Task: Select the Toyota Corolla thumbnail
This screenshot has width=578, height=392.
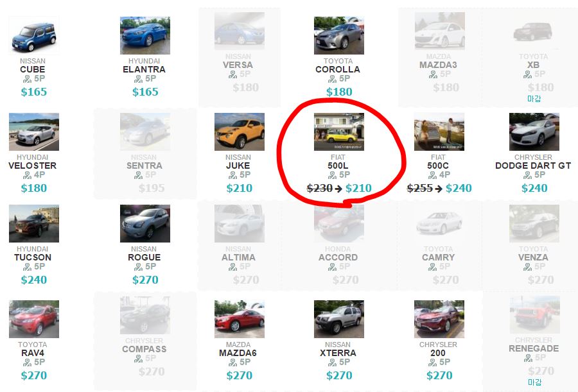Action: coord(338,35)
